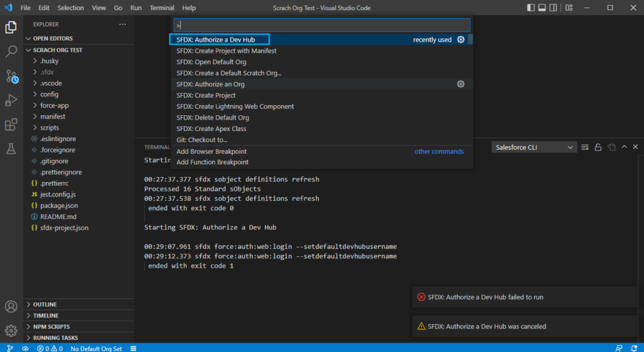Viewport: 644px width, 352px height.
Task: Open the Source Control view
Action: pyautogui.click(x=11, y=76)
